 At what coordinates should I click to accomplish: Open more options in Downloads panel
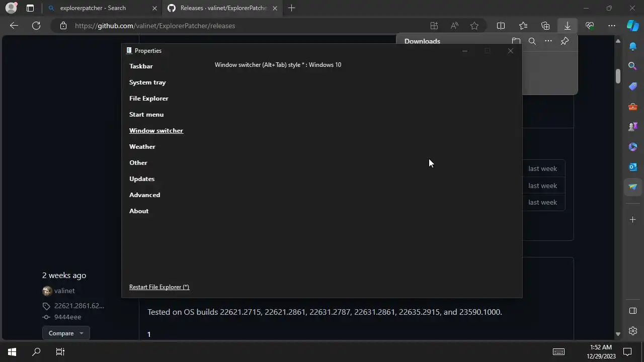click(548, 41)
